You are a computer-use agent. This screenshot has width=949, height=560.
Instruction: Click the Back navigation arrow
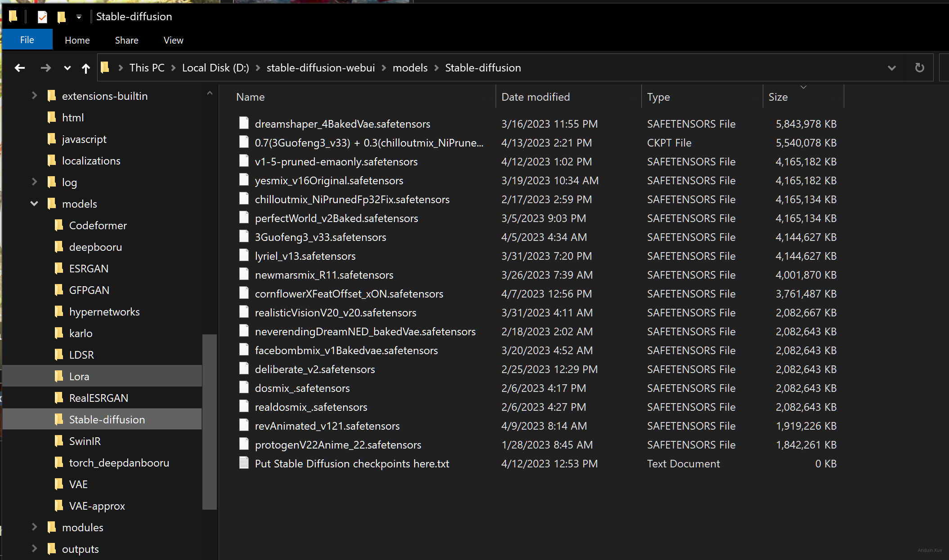pos(19,68)
